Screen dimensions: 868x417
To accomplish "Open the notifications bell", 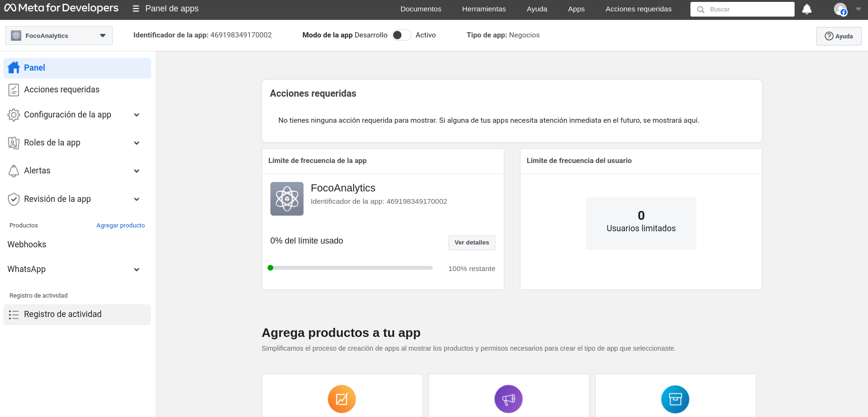I will 807,9.
